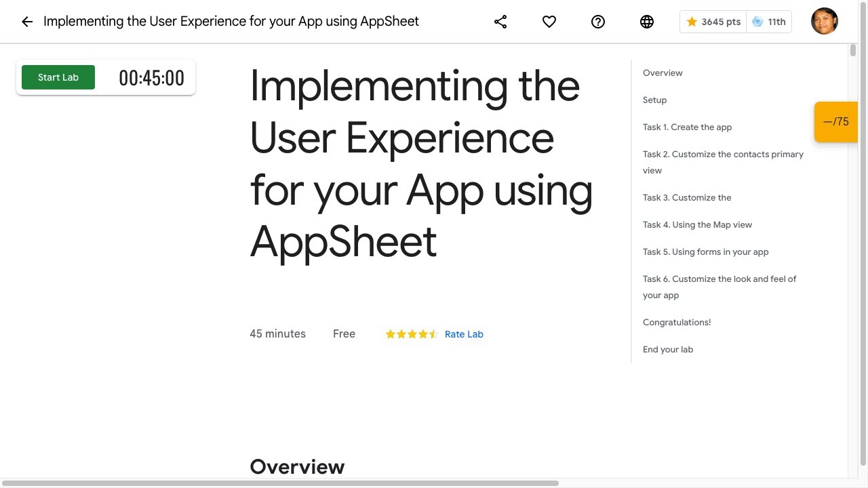Click the Start Lab button
The image size is (868, 488).
coord(58,77)
